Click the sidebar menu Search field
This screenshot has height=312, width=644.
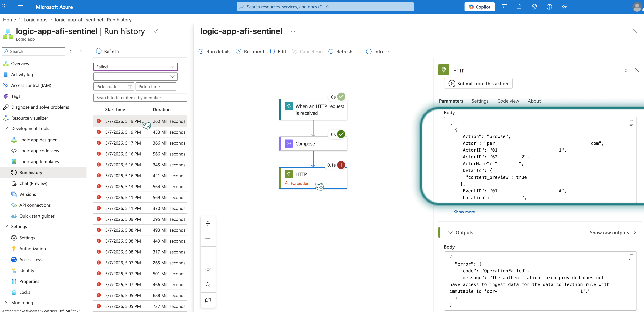pos(34,51)
